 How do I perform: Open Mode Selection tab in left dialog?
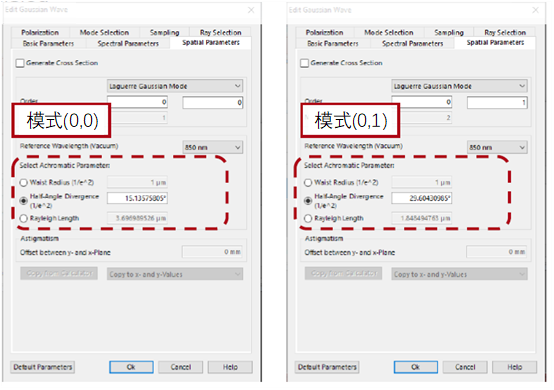(x=104, y=32)
